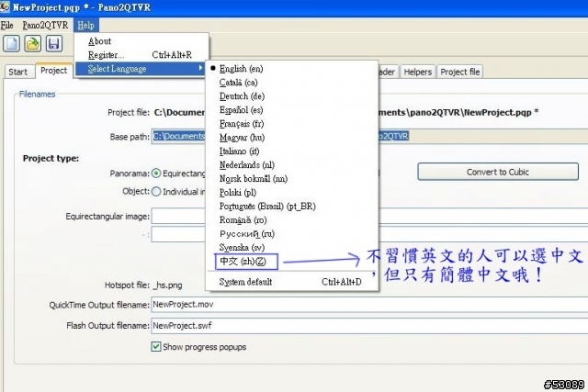
Task: Switch to the Project tab
Action: pyautogui.click(x=53, y=71)
